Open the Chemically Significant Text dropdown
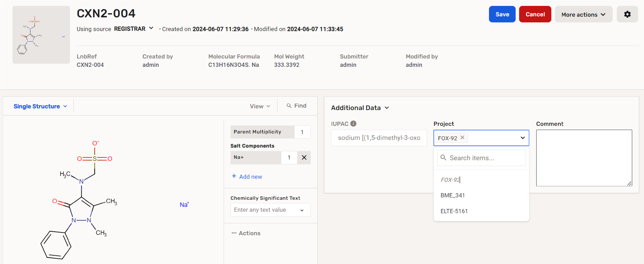 302,210
